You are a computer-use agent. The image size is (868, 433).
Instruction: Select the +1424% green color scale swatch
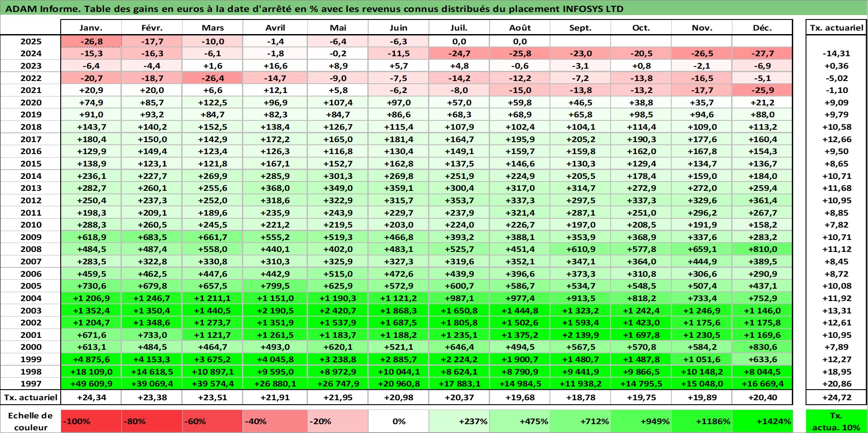tap(762, 421)
